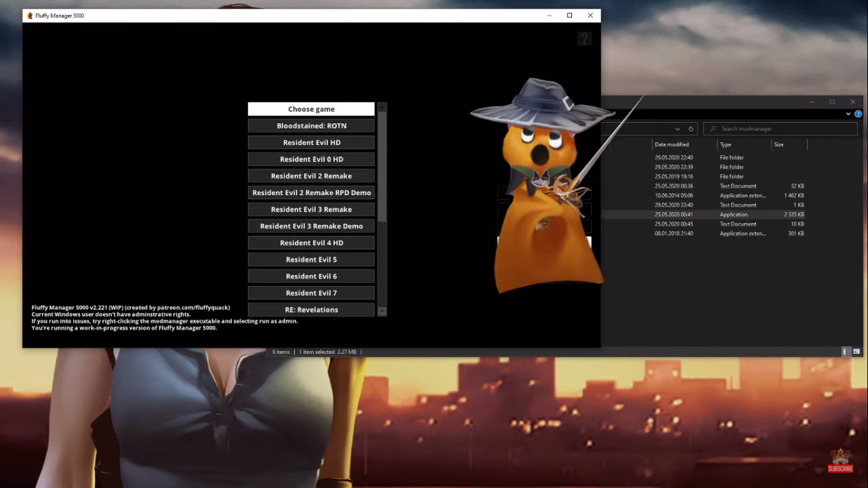Select Resident Evil 3 Remake Demo
This screenshot has width=868, height=488.
click(x=311, y=226)
